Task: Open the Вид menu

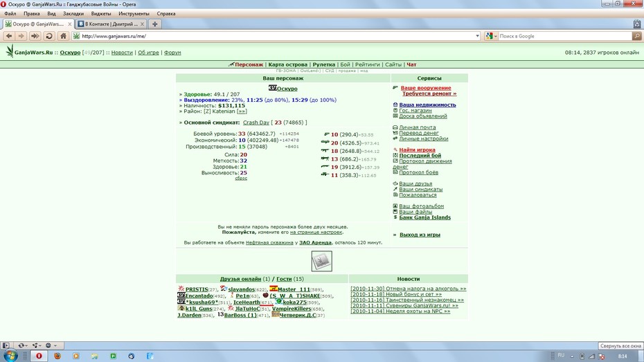Action: pyautogui.click(x=51, y=14)
